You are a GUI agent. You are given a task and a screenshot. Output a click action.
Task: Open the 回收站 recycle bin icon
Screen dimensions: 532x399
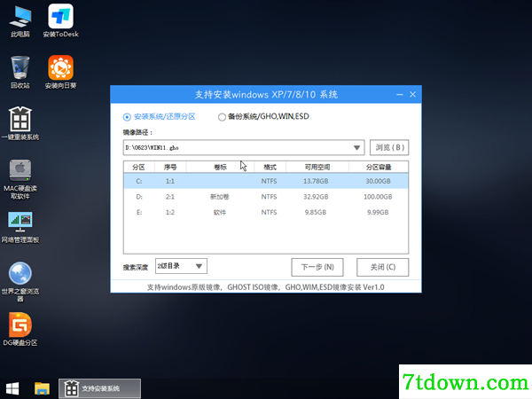20,73
